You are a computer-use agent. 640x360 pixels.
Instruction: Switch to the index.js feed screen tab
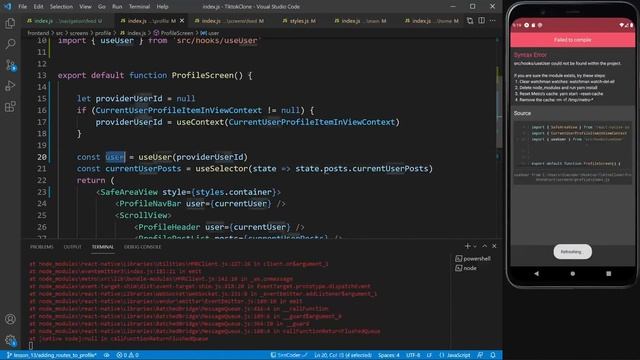coord(229,21)
